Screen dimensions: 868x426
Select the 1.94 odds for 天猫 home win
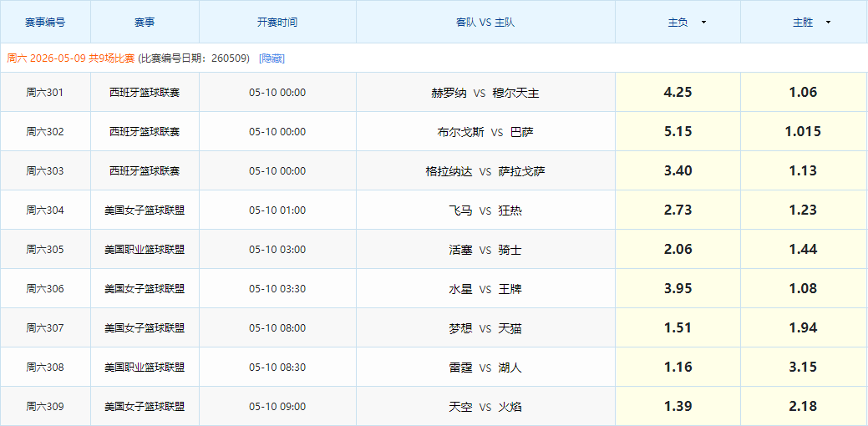click(804, 328)
